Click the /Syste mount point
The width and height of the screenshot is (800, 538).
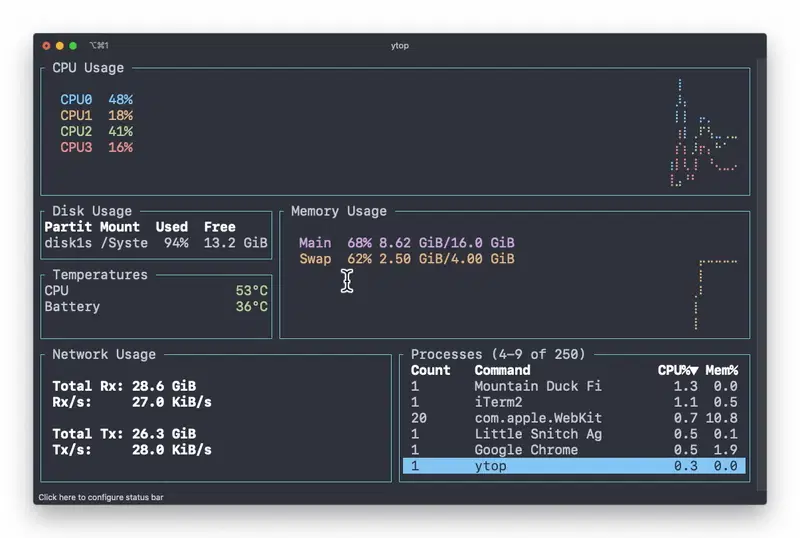pyautogui.click(x=124, y=243)
